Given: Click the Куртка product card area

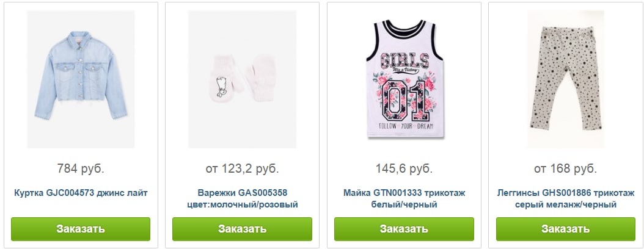Looking at the screenshot, I should pos(81,125).
